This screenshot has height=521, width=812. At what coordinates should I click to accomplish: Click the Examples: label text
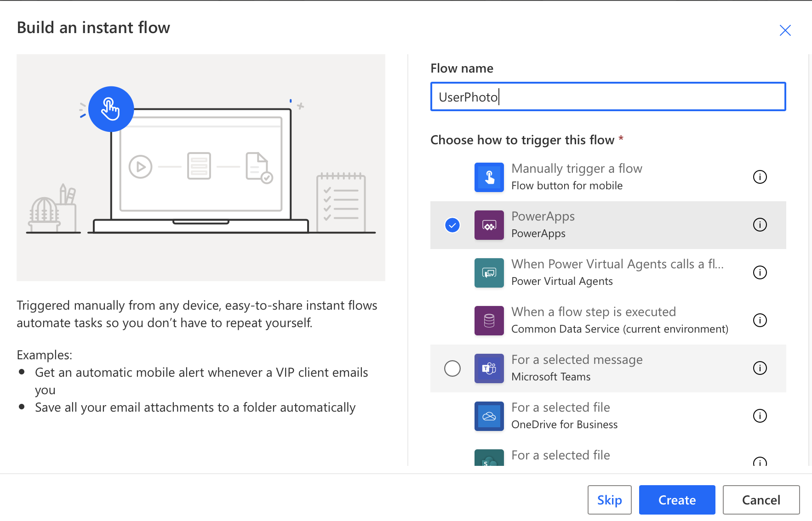click(x=45, y=355)
